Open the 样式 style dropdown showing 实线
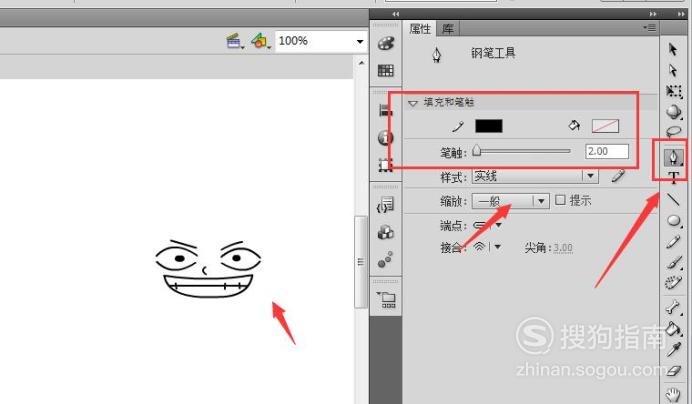Viewport: 692px width, 404px height. (535, 176)
